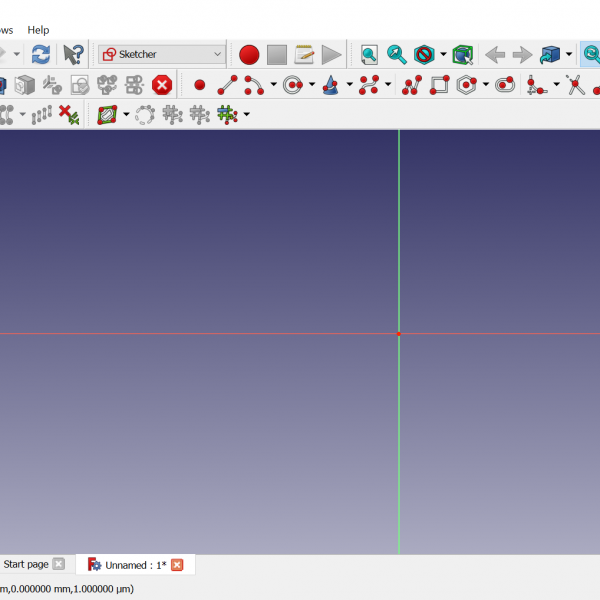This screenshot has width=600, height=600.
Task: Click the Fit all zoom icon
Action: click(369, 54)
